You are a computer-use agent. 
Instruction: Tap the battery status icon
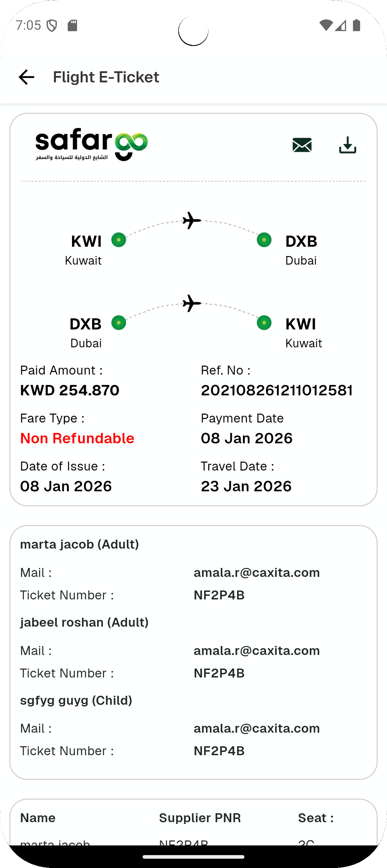[x=357, y=25]
